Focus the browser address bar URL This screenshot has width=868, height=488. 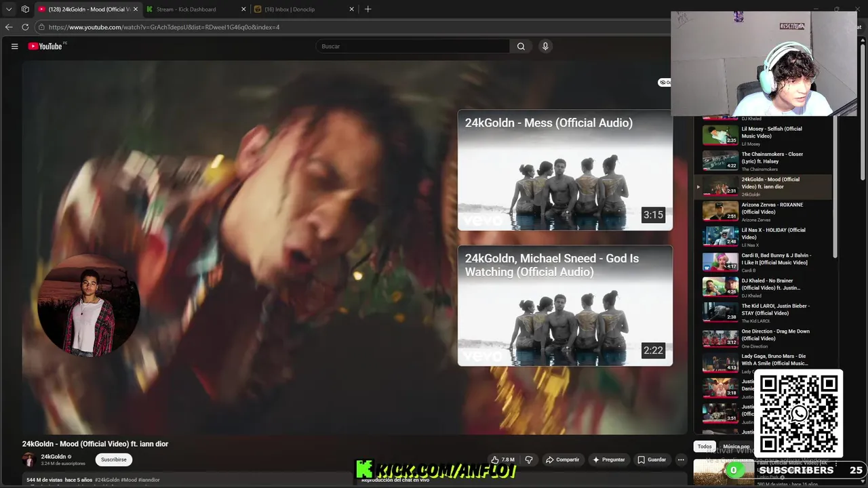(164, 27)
